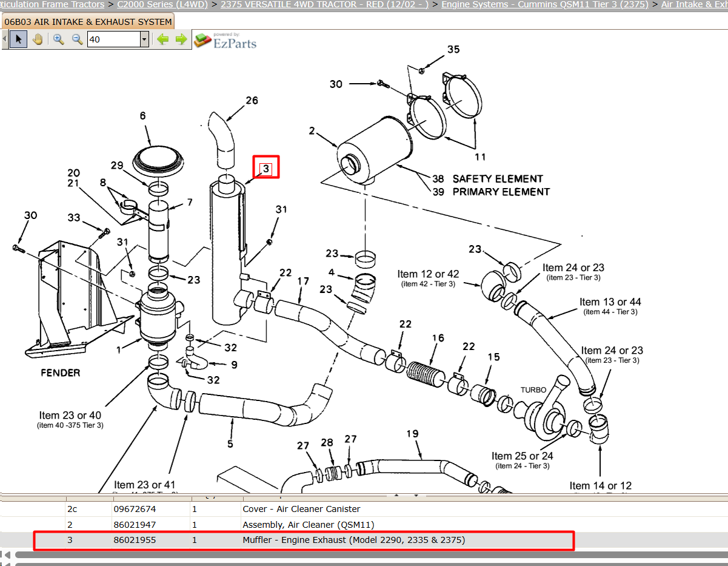Activate the hand pan tool

point(38,39)
